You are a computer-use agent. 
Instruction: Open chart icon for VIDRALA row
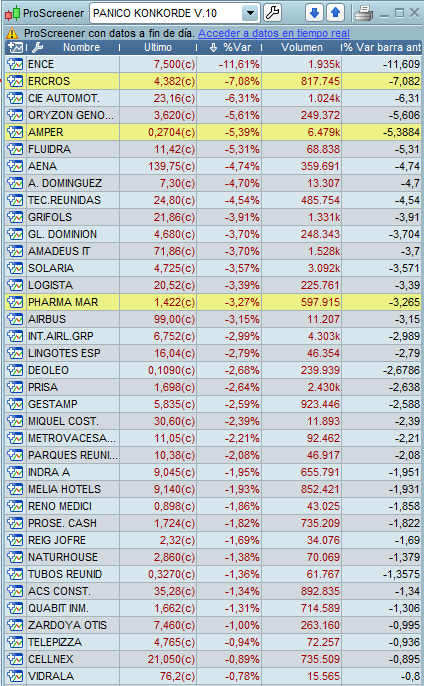coord(15,676)
